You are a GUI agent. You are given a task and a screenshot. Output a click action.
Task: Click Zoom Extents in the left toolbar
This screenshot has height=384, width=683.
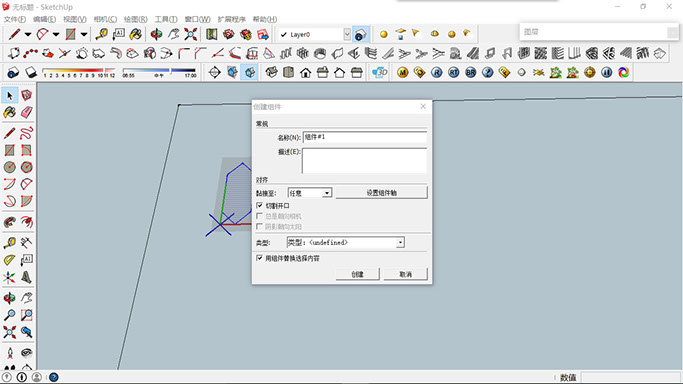click(x=10, y=332)
